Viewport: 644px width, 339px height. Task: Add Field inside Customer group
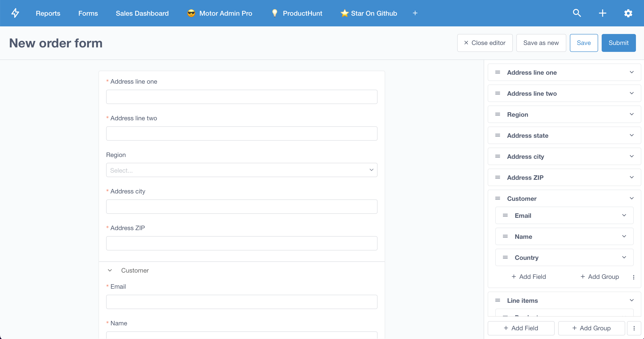click(x=528, y=277)
